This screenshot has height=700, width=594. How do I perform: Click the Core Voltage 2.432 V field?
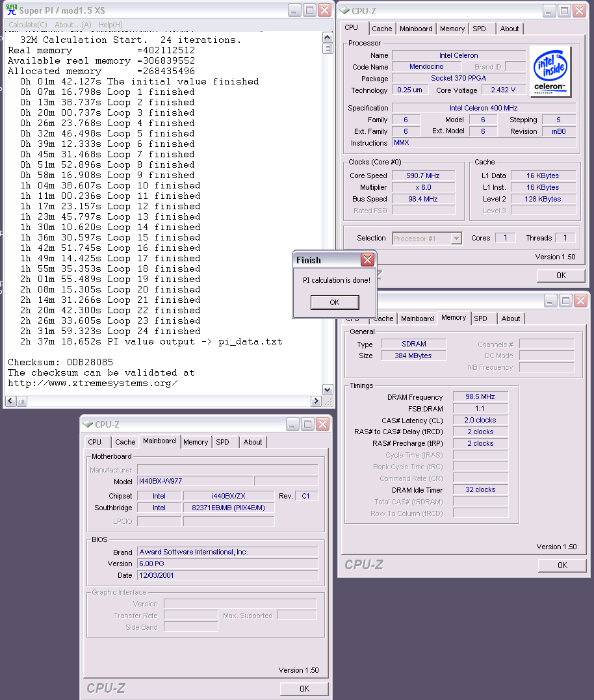click(x=503, y=90)
